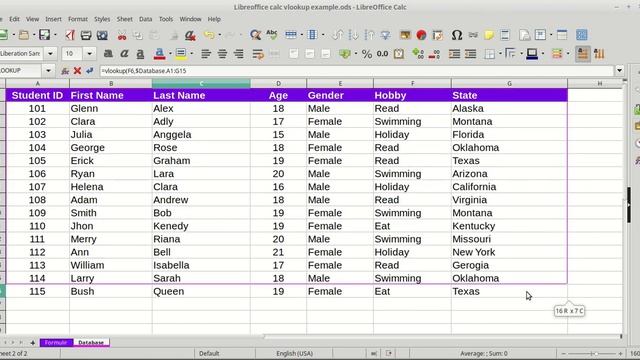Open font color dropdown arrow
640x360 pixels.
pos(170,54)
